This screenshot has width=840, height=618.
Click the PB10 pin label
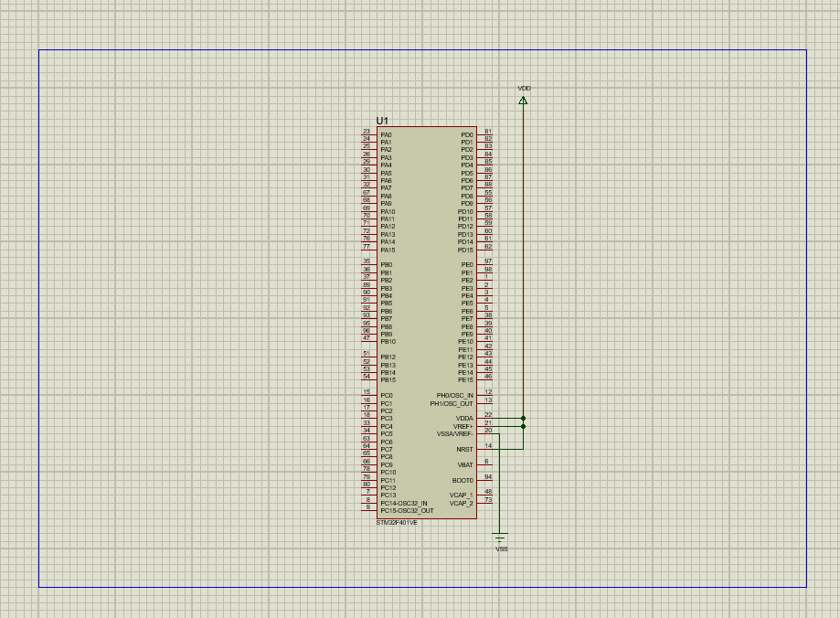388,341
